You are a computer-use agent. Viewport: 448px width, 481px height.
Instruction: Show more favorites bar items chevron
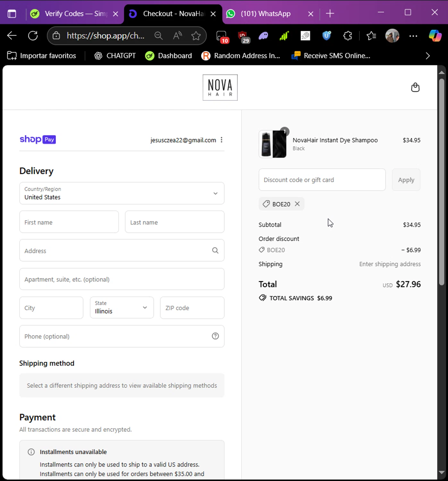point(427,56)
